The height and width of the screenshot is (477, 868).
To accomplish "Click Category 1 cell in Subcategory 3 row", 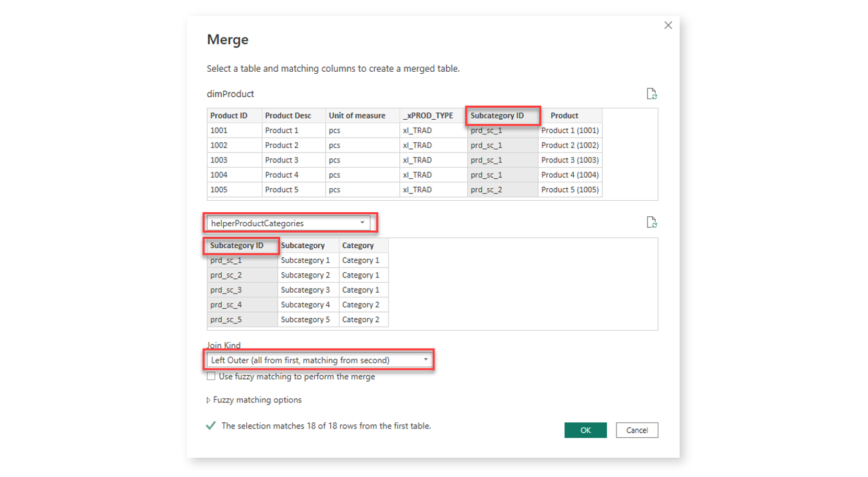I will (363, 290).
